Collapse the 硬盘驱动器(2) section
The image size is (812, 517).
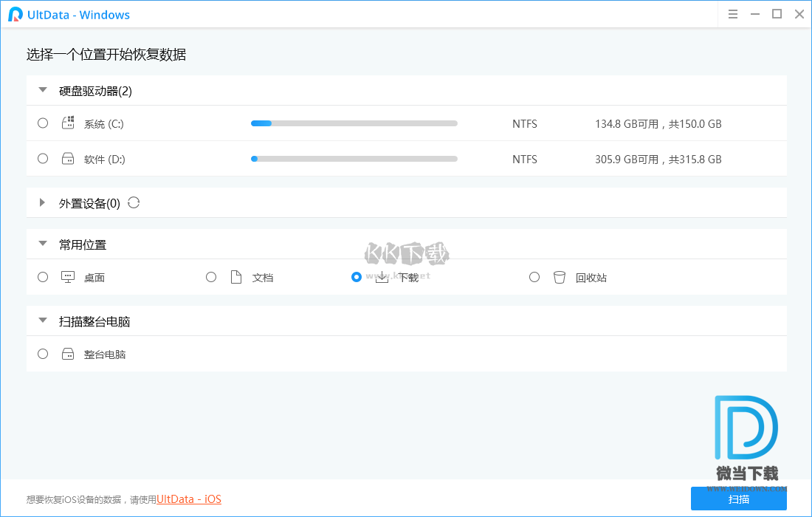tap(42, 89)
